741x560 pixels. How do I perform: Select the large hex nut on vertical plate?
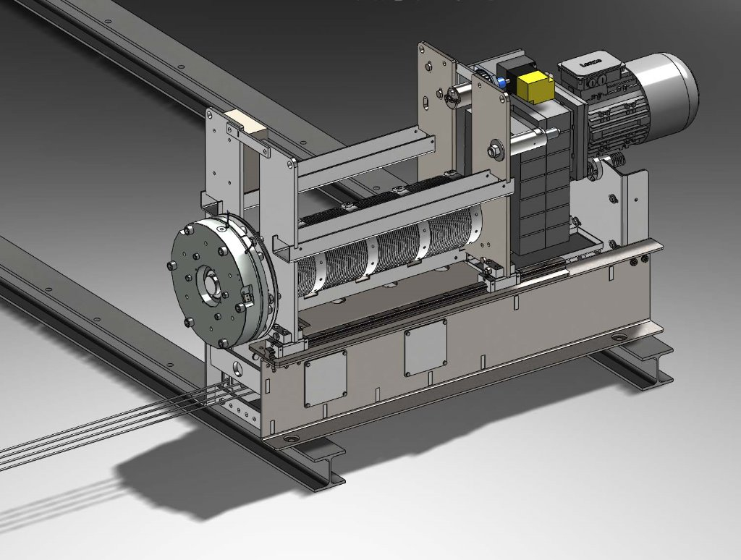click(x=496, y=151)
